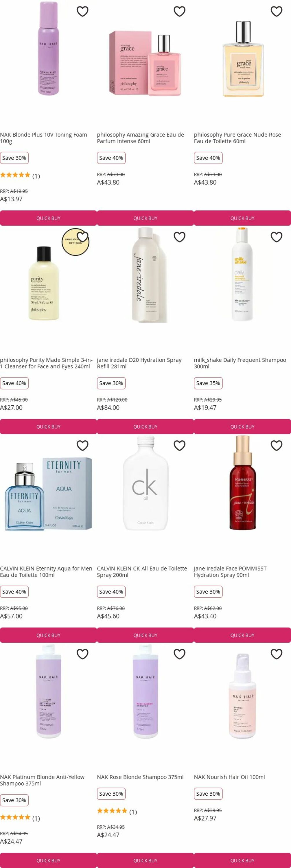Save milk_shake Daily Frequent Shampoo to wishlist
Viewport: 291px width, 868px height.
click(x=277, y=237)
